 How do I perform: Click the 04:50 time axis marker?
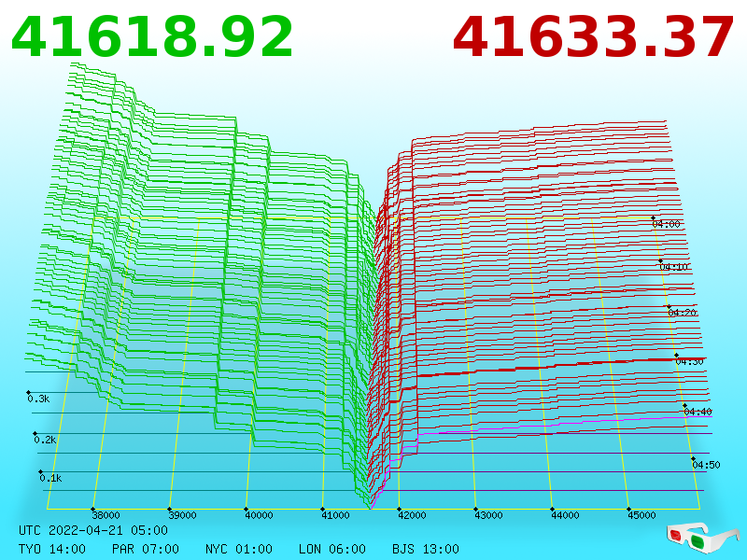[x=706, y=465]
